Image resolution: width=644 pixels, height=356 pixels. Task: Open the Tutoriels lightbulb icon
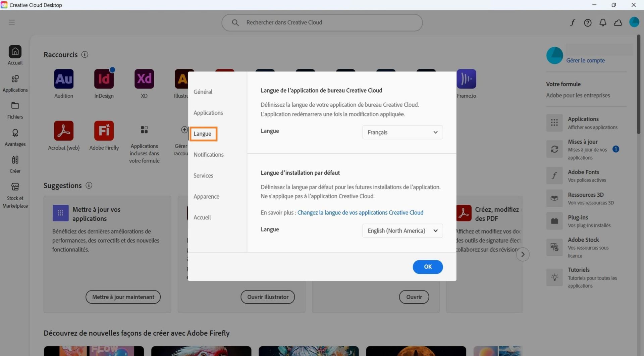click(x=554, y=277)
